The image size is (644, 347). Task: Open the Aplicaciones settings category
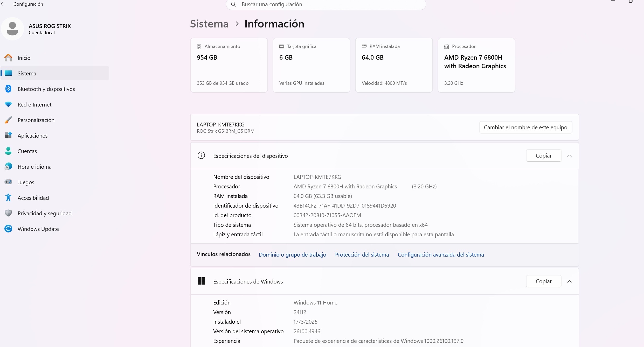[x=55, y=136]
